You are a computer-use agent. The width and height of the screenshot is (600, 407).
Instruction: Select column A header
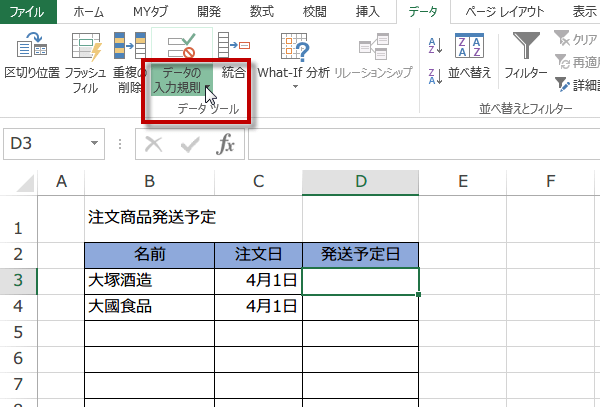61,181
